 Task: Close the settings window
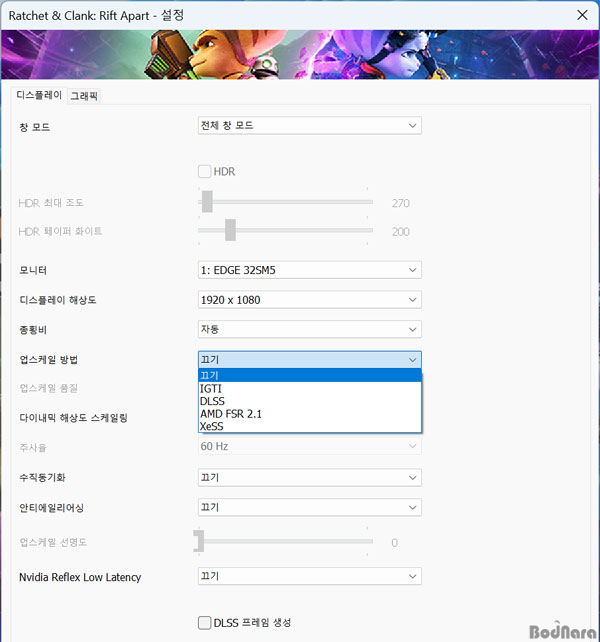coord(582,15)
